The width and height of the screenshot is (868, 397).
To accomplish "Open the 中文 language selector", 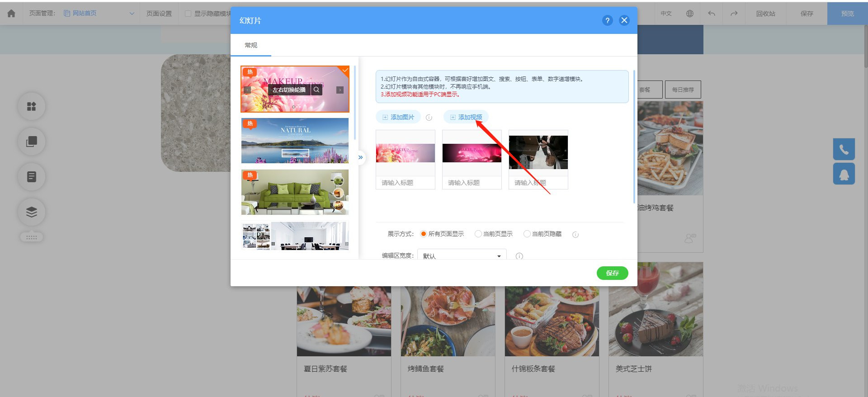I will tap(666, 14).
